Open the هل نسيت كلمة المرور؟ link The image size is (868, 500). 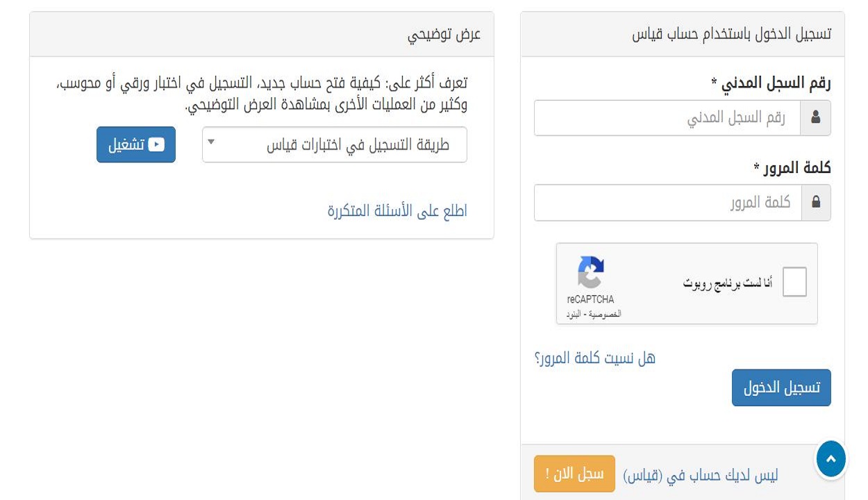(595, 358)
